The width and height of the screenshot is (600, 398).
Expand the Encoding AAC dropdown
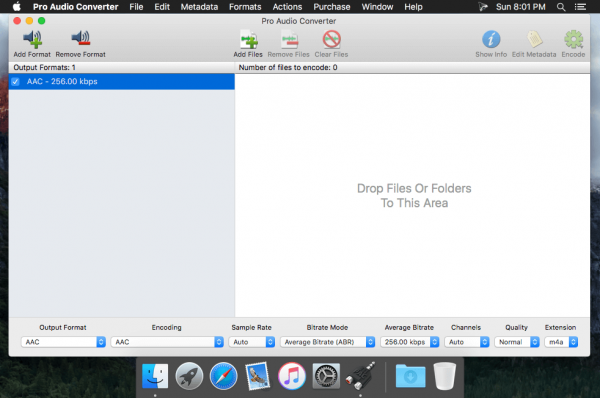click(x=167, y=342)
